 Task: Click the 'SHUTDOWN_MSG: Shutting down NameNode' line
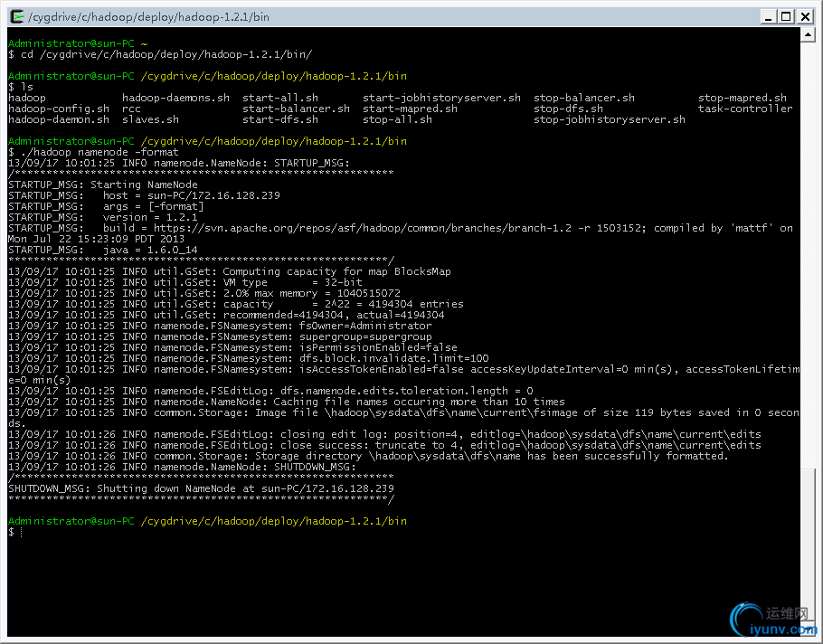[x=201, y=488]
